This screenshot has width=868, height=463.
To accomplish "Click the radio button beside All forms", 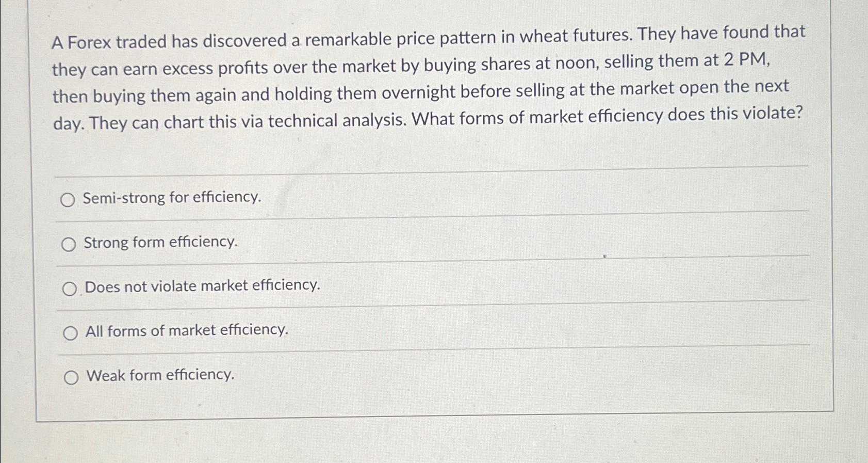I will click(71, 332).
